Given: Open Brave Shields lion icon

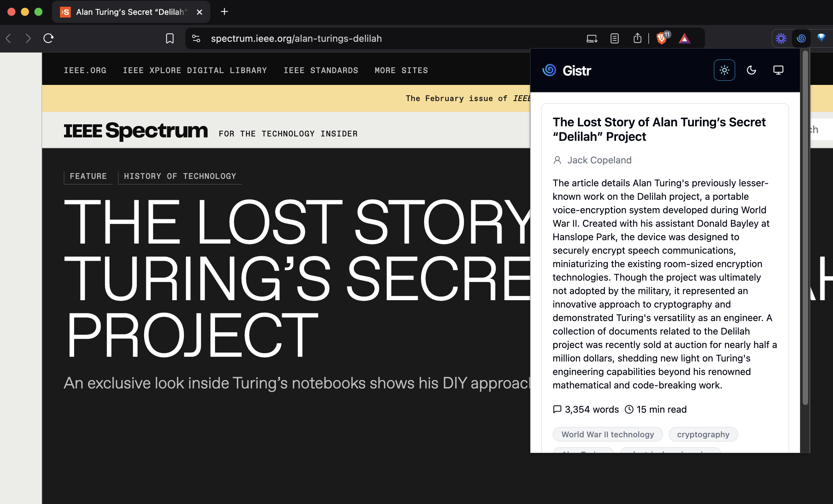Looking at the screenshot, I should 661,38.
